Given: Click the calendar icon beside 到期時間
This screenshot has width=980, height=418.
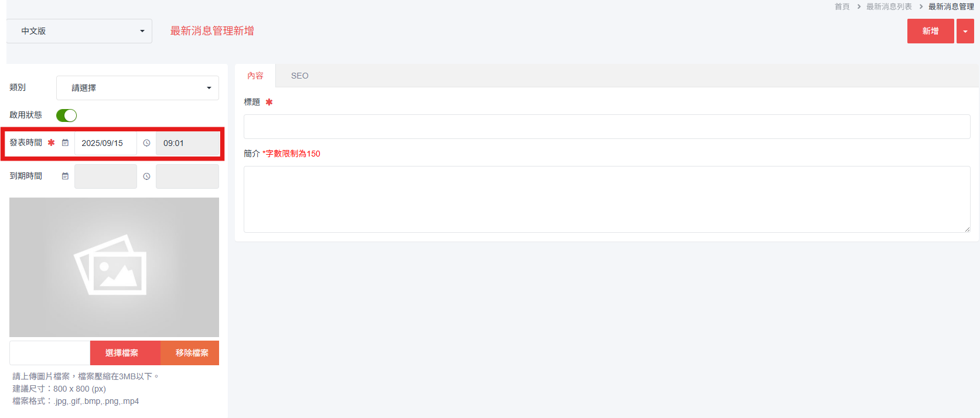Looking at the screenshot, I should [65, 176].
